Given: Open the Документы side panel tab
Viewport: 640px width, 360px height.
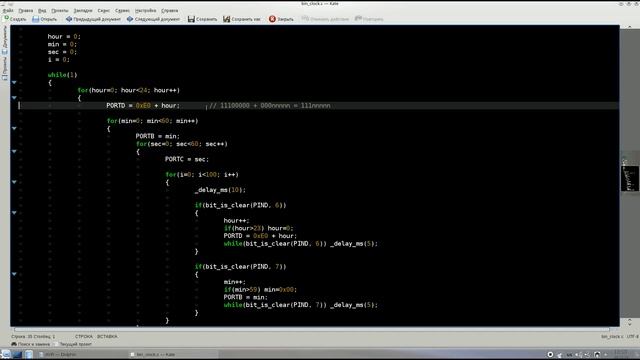Looking at the screenshot, I should [5, 40].
